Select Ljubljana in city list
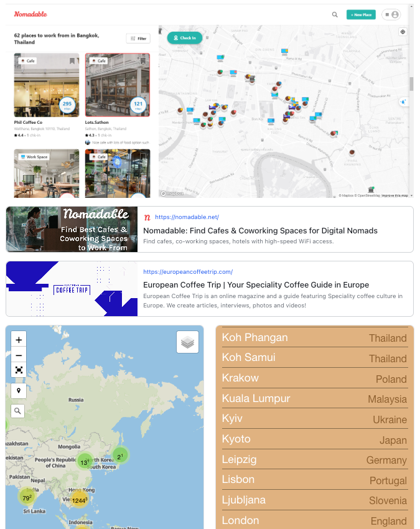The width and height of the screenshot is (420, 529). [x=314, y=500]
